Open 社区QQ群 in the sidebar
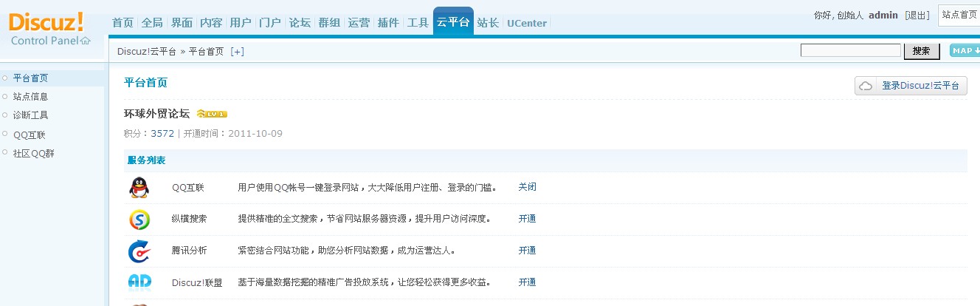980x306 pixels. coord(34,154)
